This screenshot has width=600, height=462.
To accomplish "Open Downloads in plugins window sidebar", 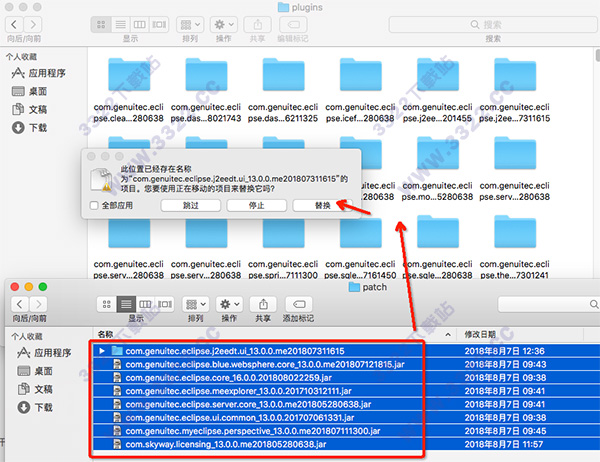I will click(29, 127).
